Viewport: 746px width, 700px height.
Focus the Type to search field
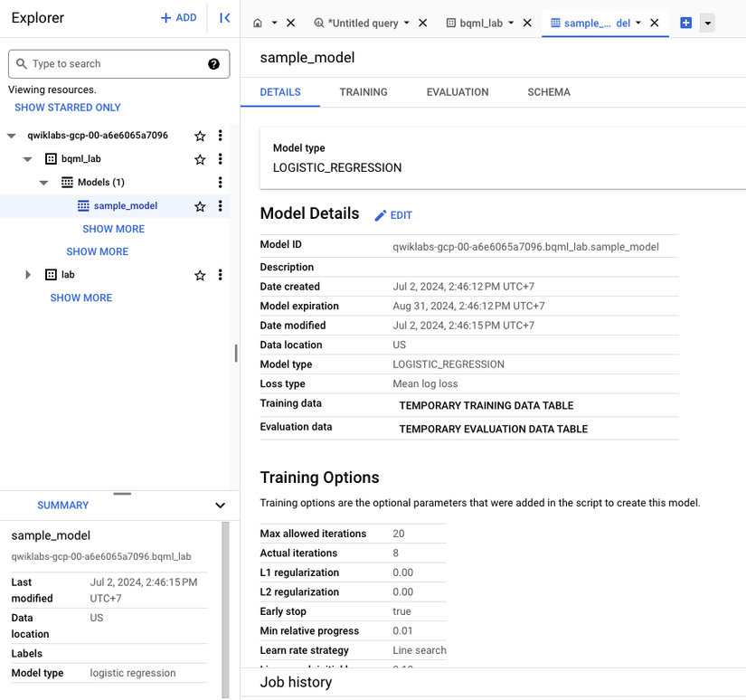pyautogui.click(x=113, y=64)
